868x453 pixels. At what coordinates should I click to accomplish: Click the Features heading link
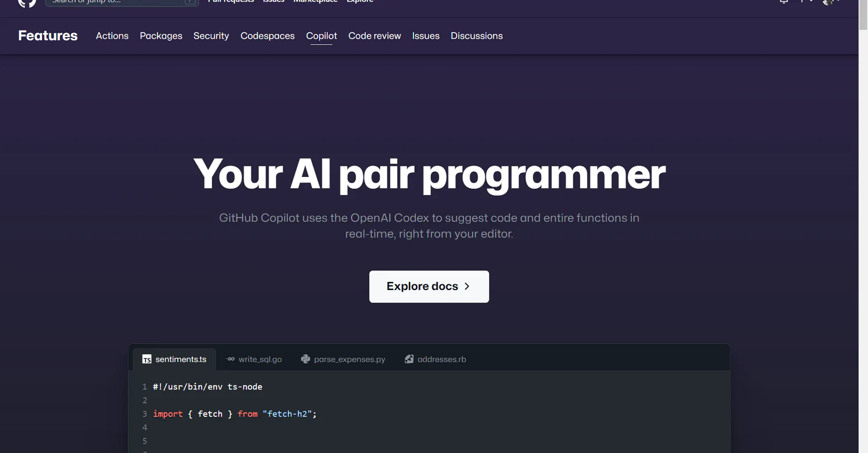[x=48, y=36]
